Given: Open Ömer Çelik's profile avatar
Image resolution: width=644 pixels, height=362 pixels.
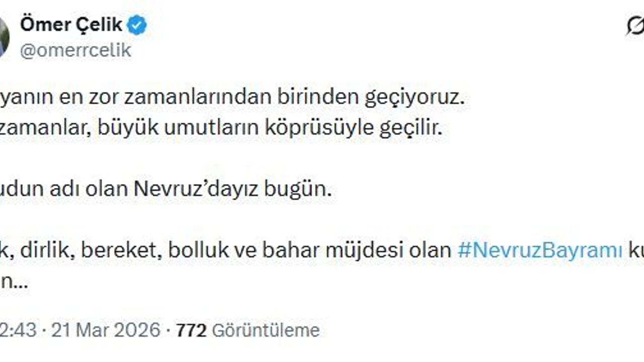Looking at the screenshot, I should click(x=4, y=36).
